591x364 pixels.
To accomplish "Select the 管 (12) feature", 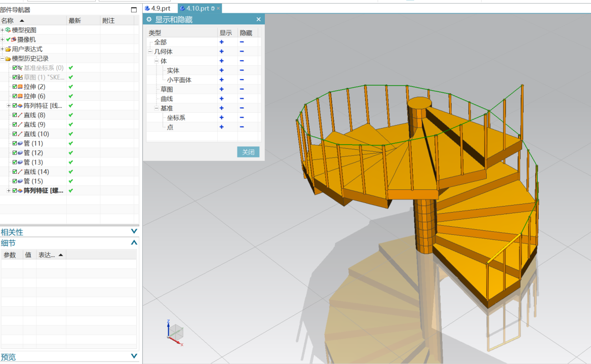I will 33,152.
